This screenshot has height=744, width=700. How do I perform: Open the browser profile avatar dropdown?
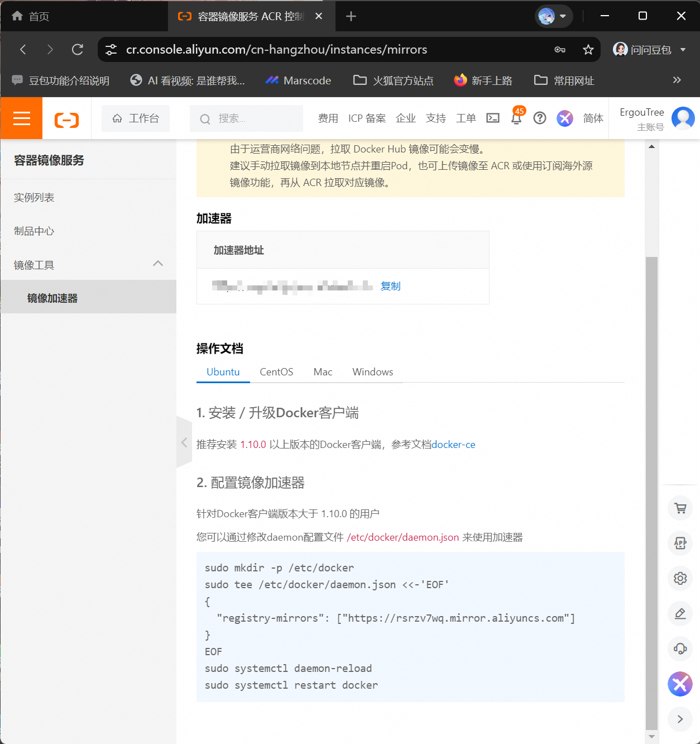[x=554, y=16]
